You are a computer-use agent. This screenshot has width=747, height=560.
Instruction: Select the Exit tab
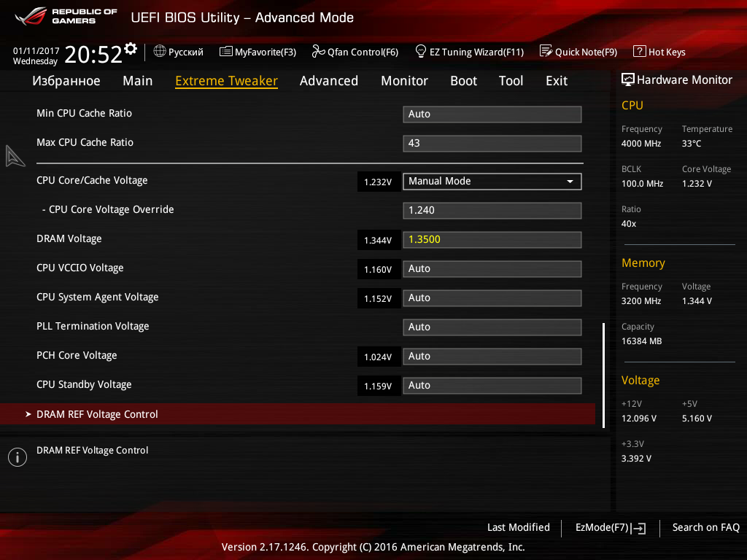[x=557, y=81]
